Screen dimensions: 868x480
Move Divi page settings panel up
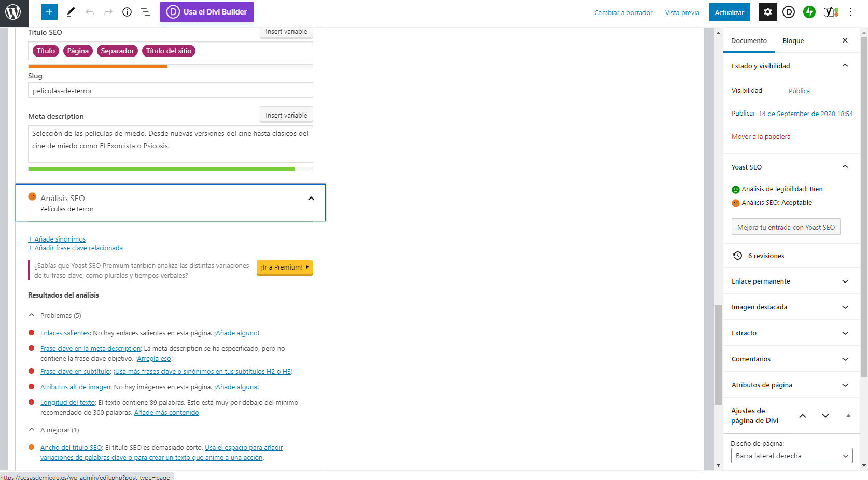pyautogui.click(x=803, y=416)
